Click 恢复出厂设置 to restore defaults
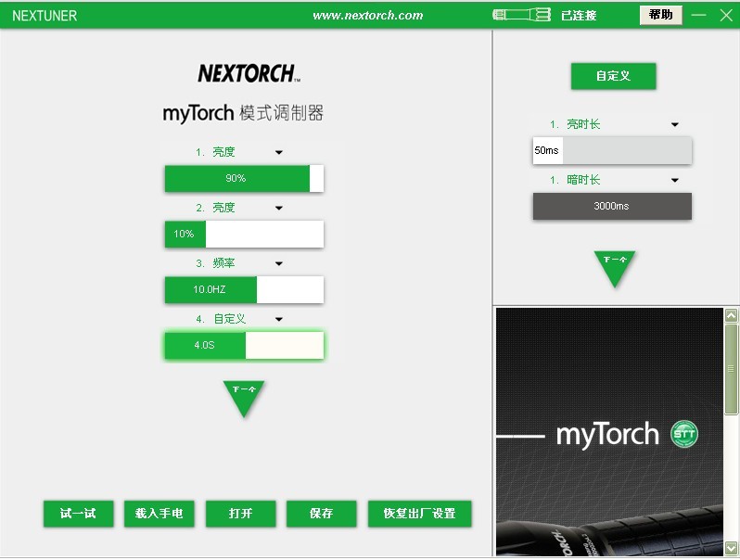740x560 pixels. [x=419, y=514]
